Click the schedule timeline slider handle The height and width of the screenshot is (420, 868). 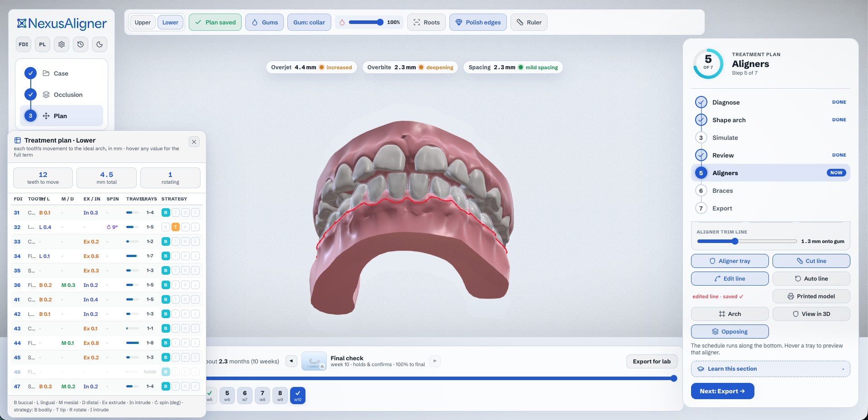(674, 378)
